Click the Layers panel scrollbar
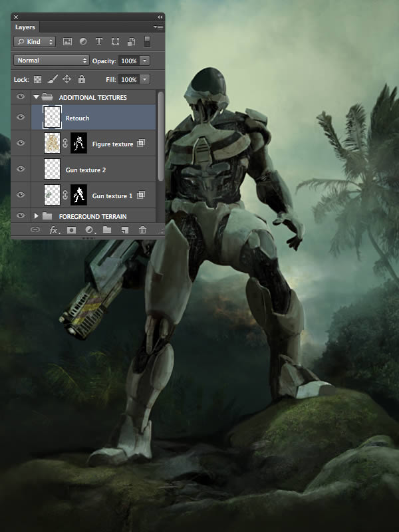 click(160, 136)
